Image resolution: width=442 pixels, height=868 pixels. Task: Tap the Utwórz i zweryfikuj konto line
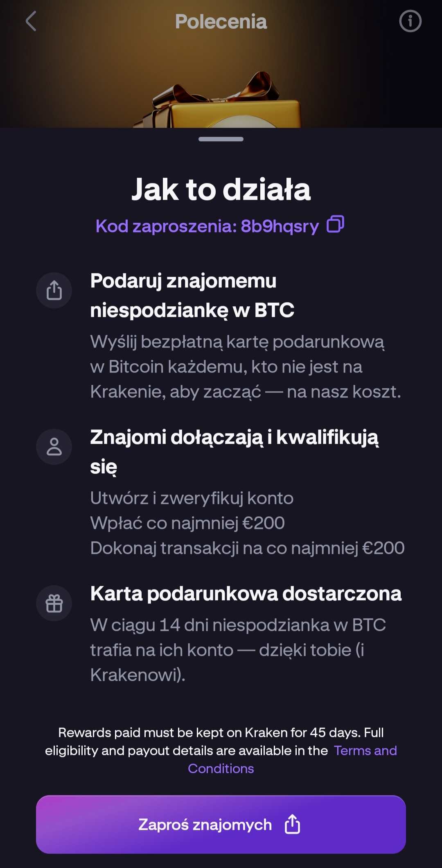pyautogui.click(x=192, y=498)
